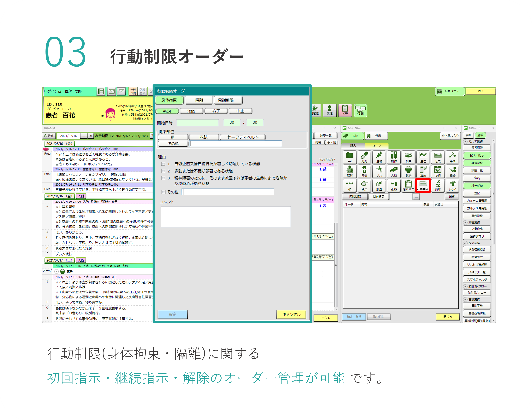The image size is (532, 420).
Task: Check reason 2 多動または不穏 checkbox
Action: point(163,171)
